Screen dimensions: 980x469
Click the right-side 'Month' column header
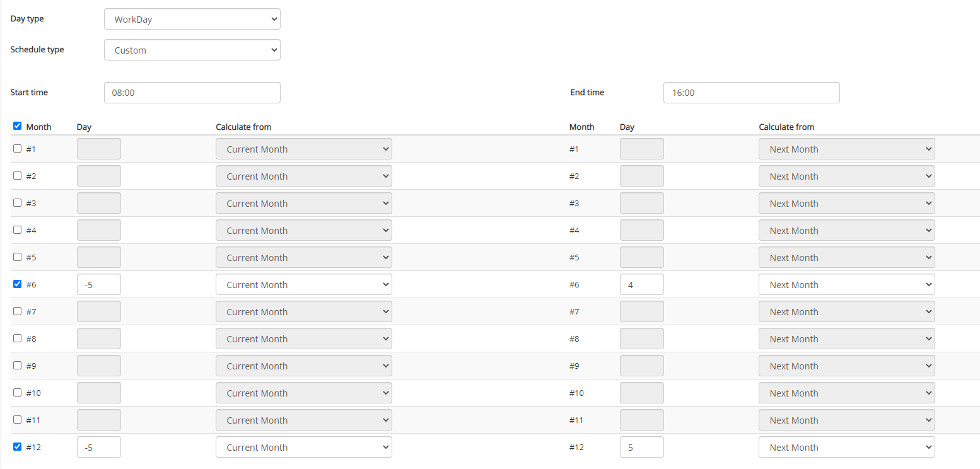(581, 127)
